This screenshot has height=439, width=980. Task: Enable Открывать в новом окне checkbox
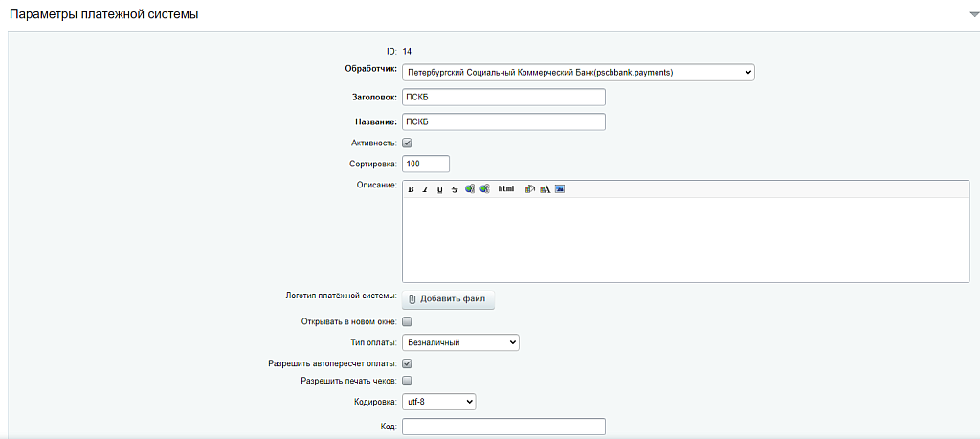tap(407, 322)
